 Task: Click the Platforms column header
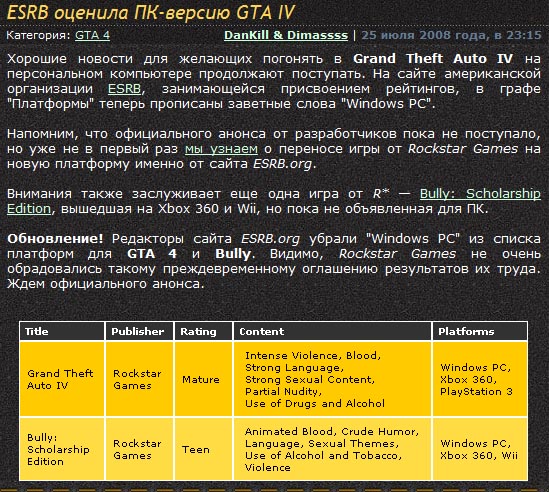tap(480, 331)
